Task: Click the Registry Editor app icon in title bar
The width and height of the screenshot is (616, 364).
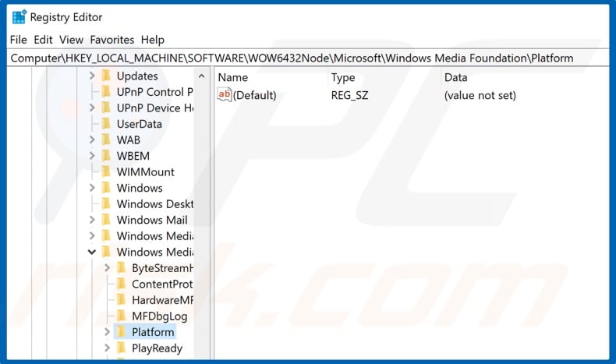Action: 18,17
